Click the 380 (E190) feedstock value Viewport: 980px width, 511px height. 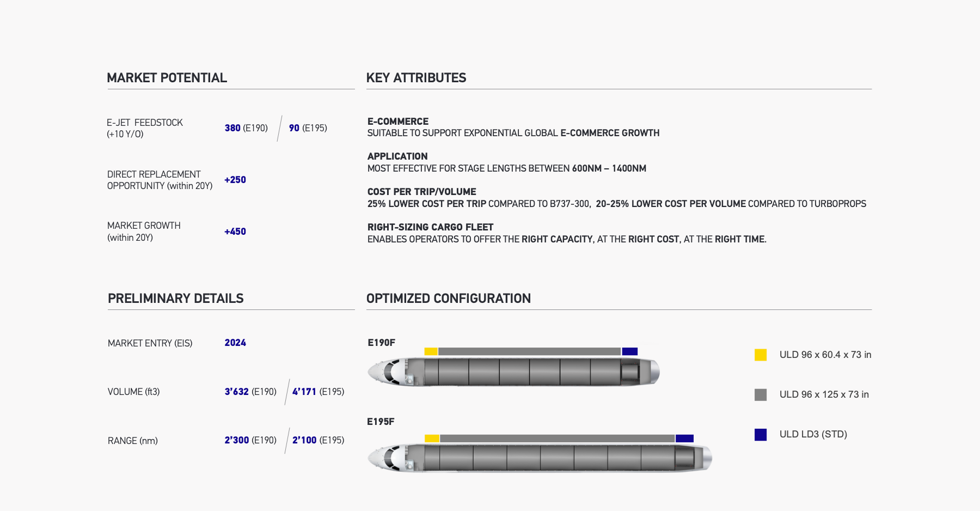click(246, 128)
